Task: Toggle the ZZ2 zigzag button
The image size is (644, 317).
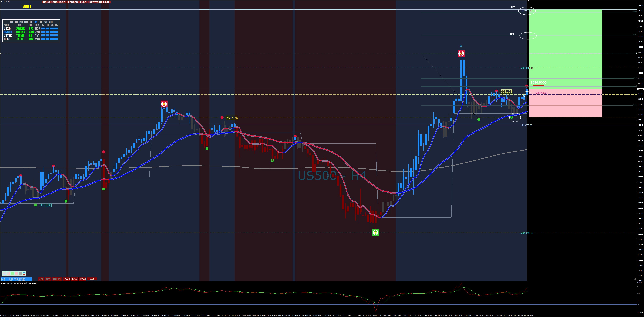Action: 48,279
